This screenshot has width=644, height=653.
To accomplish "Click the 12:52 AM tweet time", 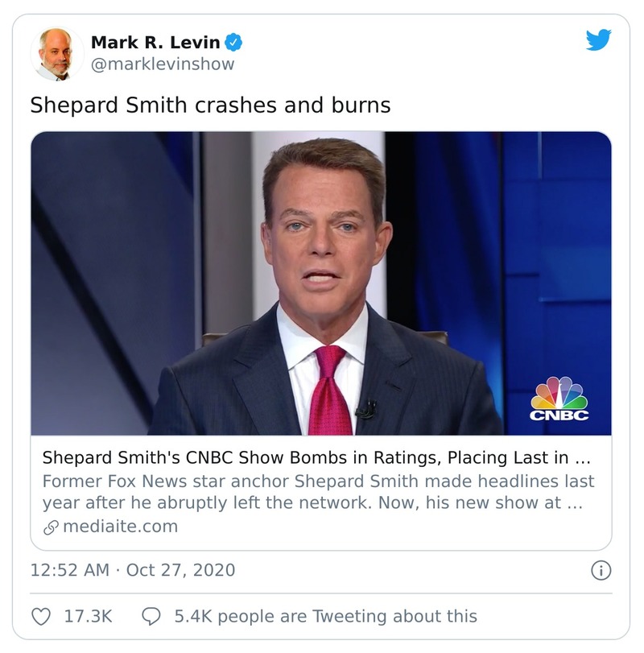I will (69, 571).
